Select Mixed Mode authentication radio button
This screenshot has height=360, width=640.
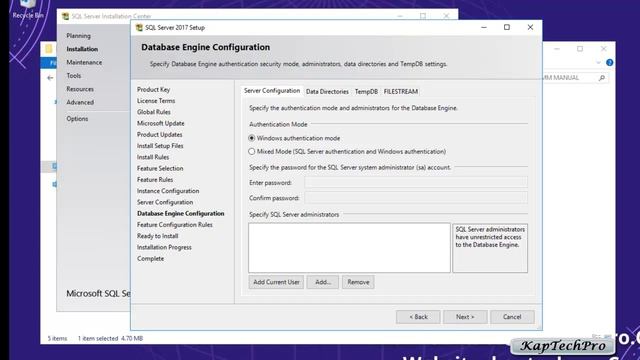pos(252,151)
